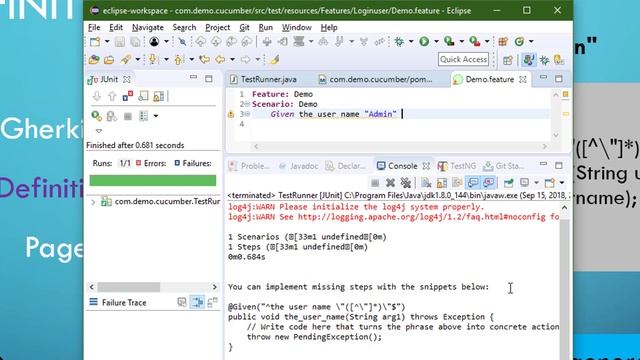This screenshot has height=360, width=640.
Task: Click the Search flashlight icon in toolbar
Action: click(x=126, y=60)
